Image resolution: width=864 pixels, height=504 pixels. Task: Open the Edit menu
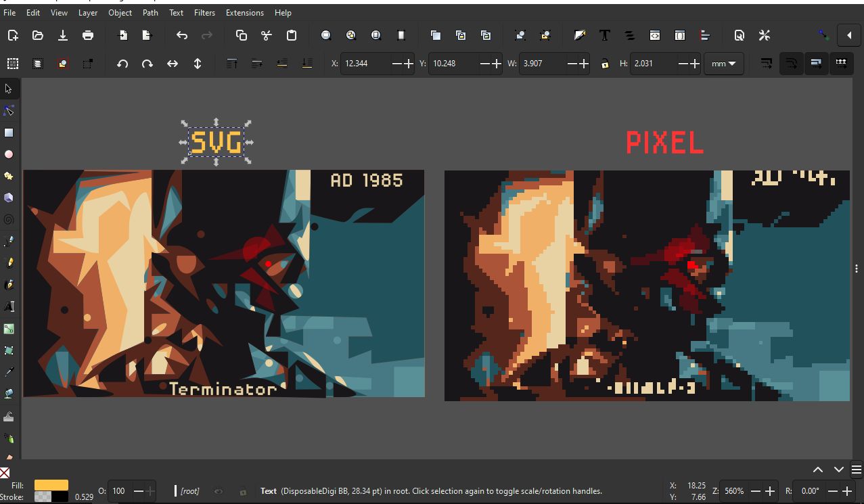click(x=33, y=12)
